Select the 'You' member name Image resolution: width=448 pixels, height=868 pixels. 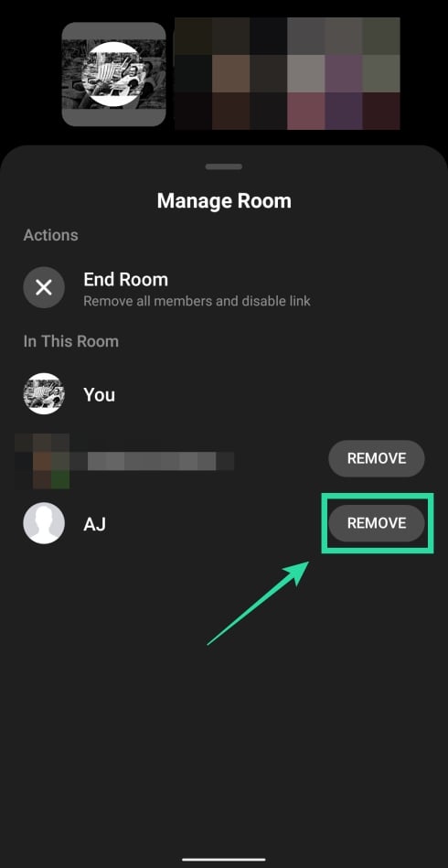[x=99, y=395]
